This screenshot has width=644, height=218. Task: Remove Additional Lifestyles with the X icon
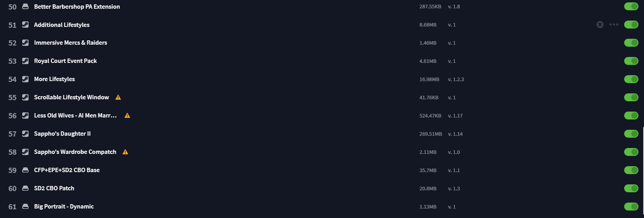pos(600,25)
